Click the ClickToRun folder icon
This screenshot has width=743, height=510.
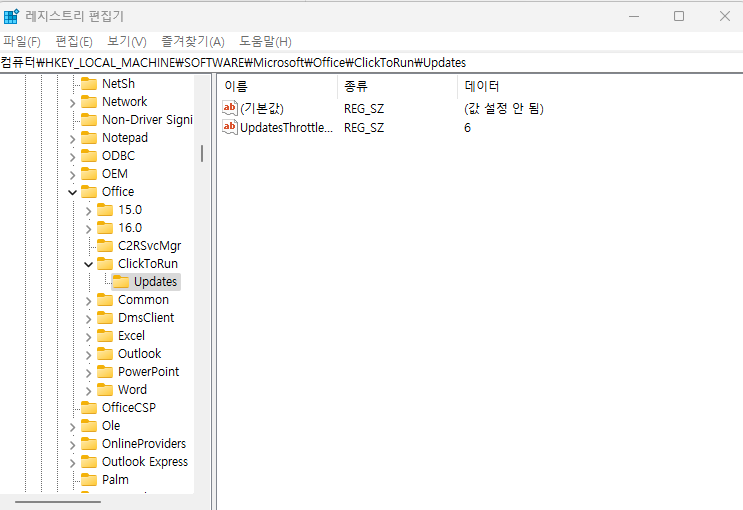(105, 264)
